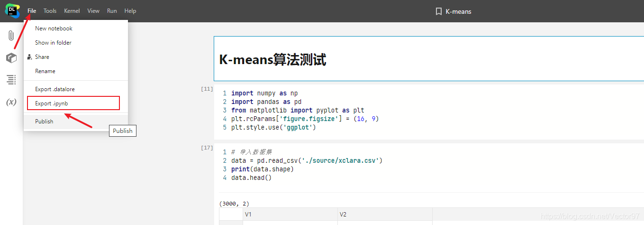
Task: Click the plt.style.use('ggplot') line
Action: (273, 128)
